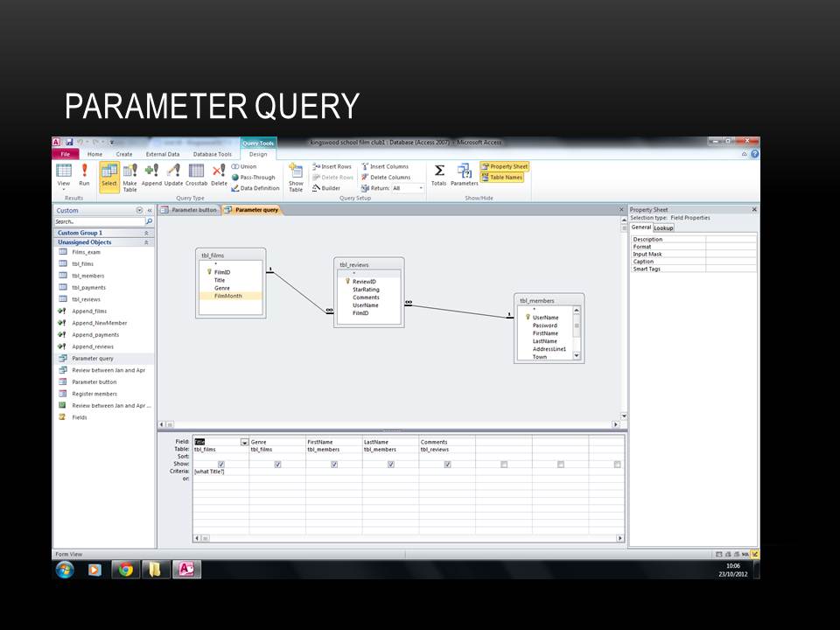This screenshot has width=840, height=630.
Task: Open Windows Start button
Action: point(65,570)
